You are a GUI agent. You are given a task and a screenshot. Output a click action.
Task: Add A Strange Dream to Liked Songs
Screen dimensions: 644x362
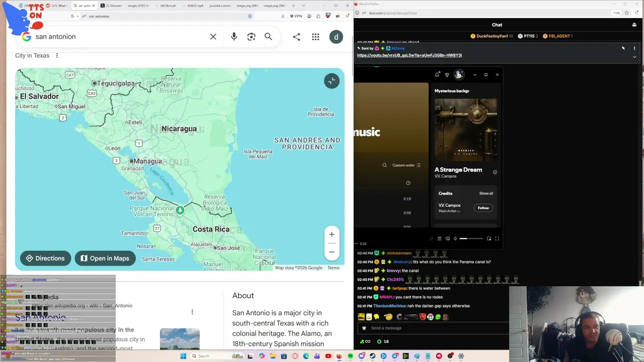coord(495,172)
